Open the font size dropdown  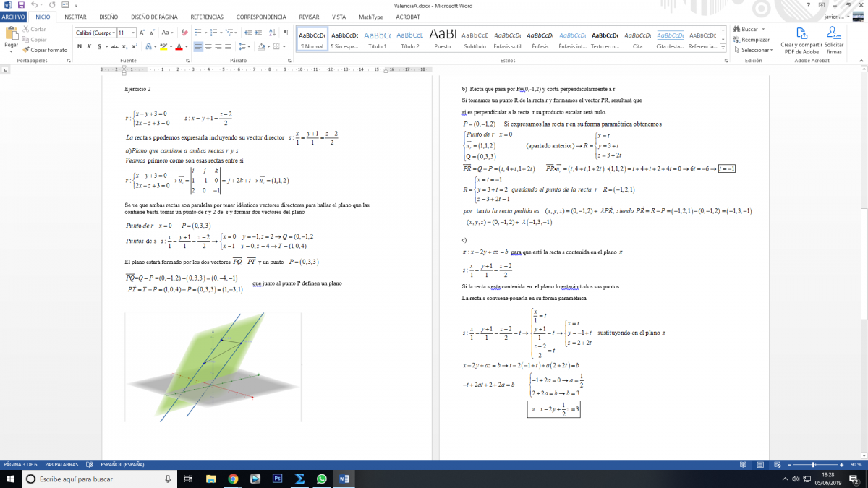[x=127, y=33]
